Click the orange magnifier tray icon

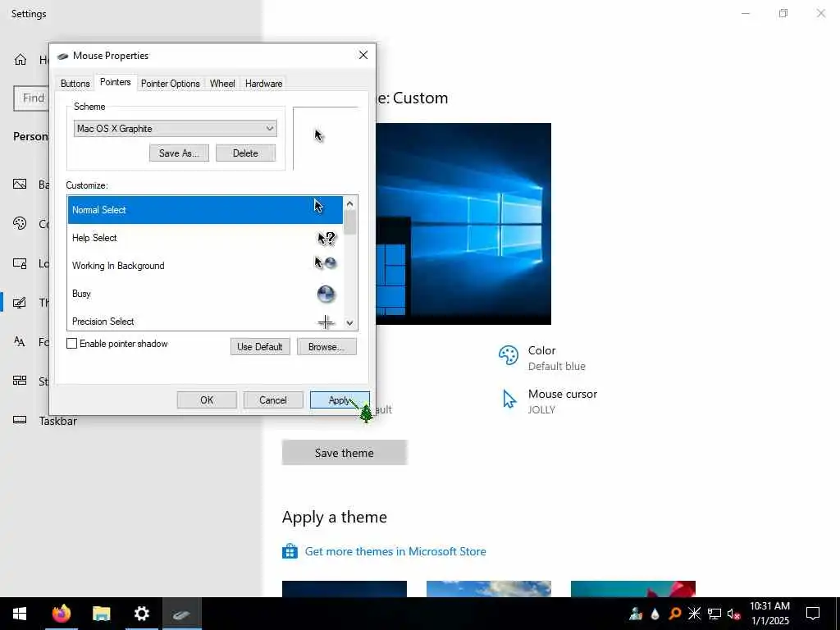[675, 614]
